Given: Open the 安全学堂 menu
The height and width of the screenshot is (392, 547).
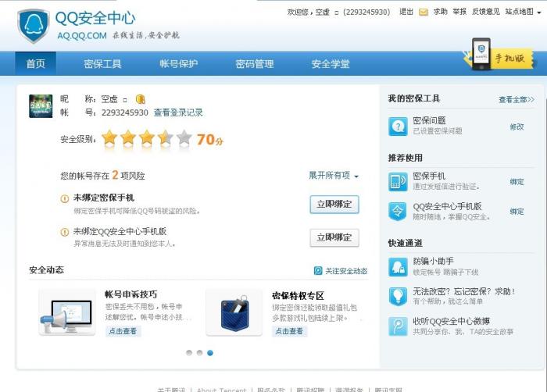Looking at the screenshot, I should (331, 64).
